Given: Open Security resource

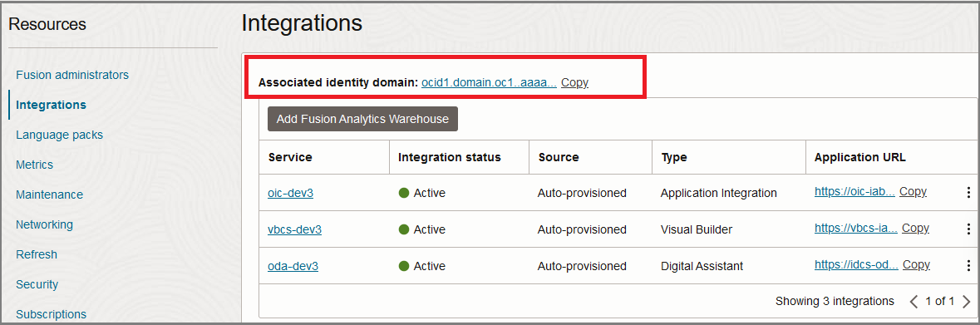Looking at the screenshot, I should pyautogui.click(x=37, y=284).
